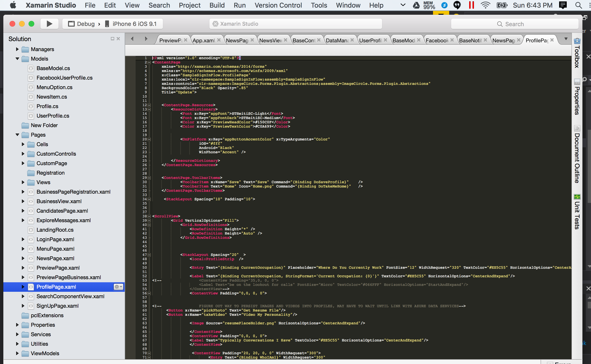Undock the Solution pad

(112, 39)
